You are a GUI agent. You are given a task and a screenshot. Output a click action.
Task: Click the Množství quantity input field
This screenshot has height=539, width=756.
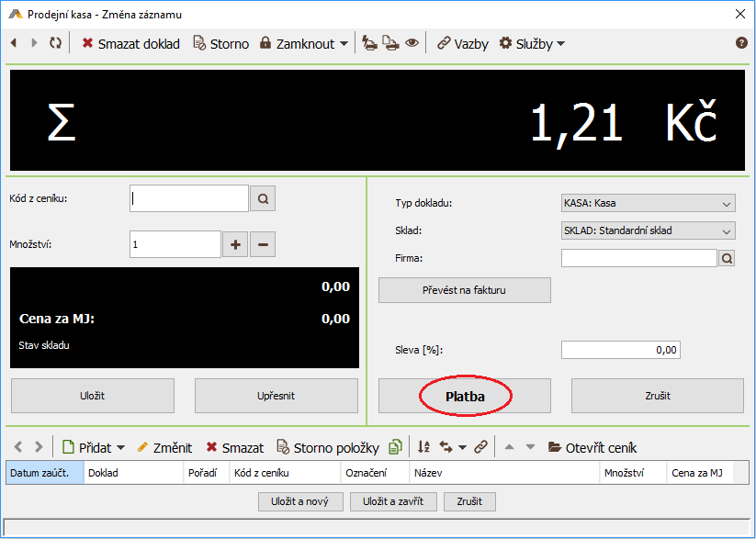[175, 244]
